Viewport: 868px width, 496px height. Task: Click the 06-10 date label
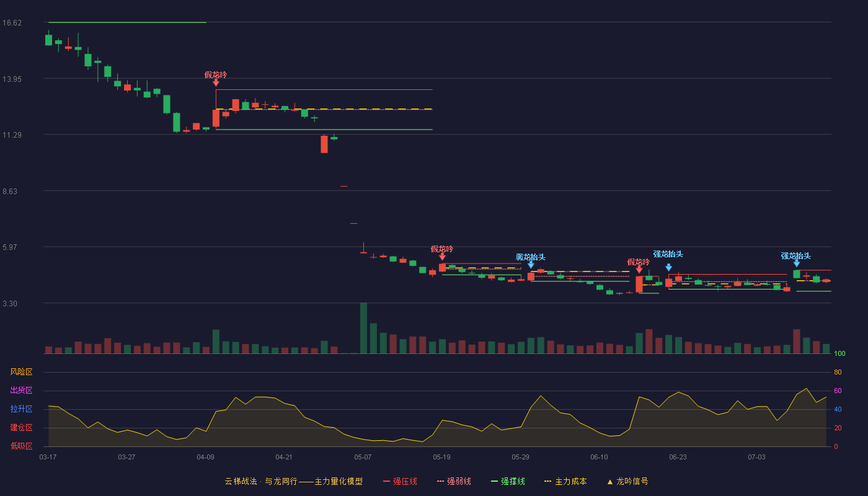[x=599, y=457]
